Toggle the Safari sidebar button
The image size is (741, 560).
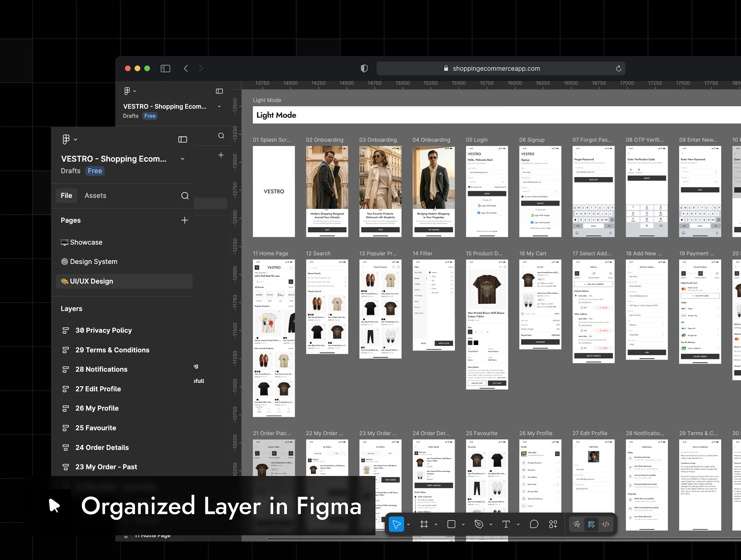click(x=165, y=68)
